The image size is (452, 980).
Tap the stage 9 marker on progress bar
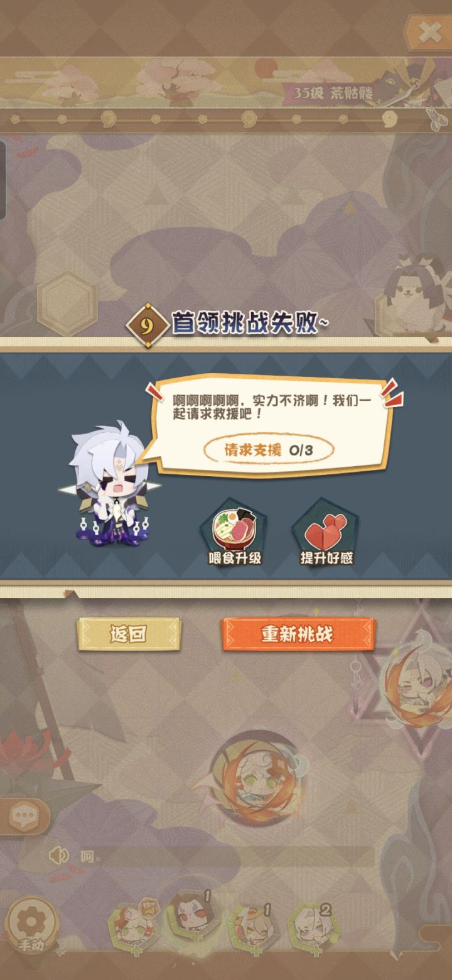pyautogui.click(x=390, y=117)
